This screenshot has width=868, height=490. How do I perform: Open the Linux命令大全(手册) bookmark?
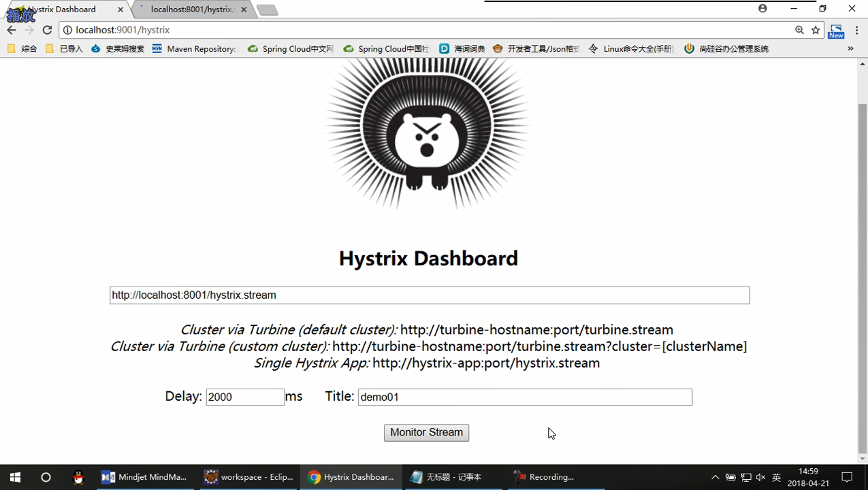631,49
